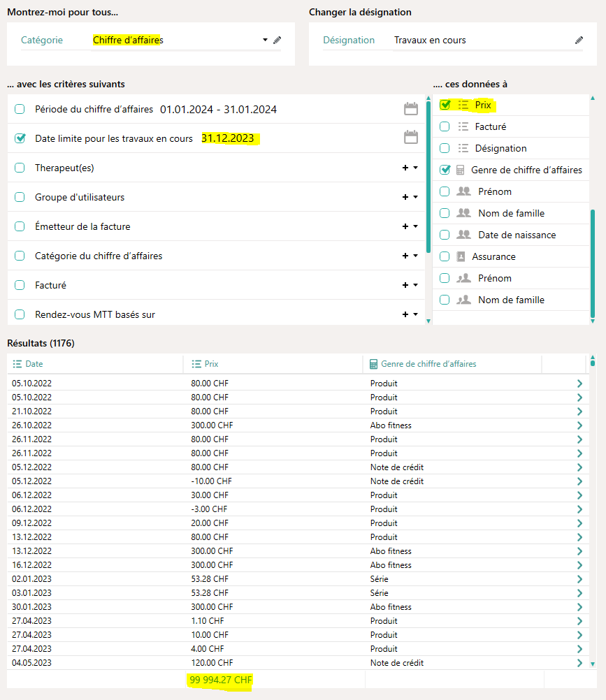Screen dimensions: 606x700
Task: Tick the Facturé data column checkbox
Action: pyautogui.click(x=445, y=126)
